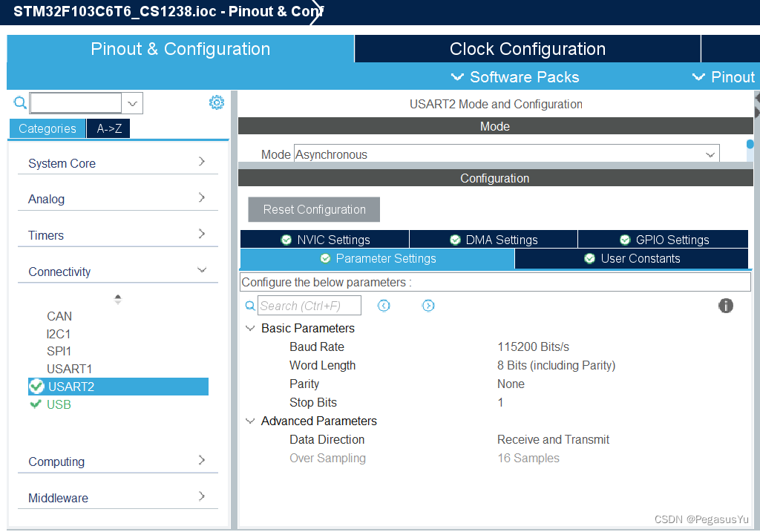Collapse the Basic Parameters section
This screenshot has width=760, height=532.
[x=250, y=328]
